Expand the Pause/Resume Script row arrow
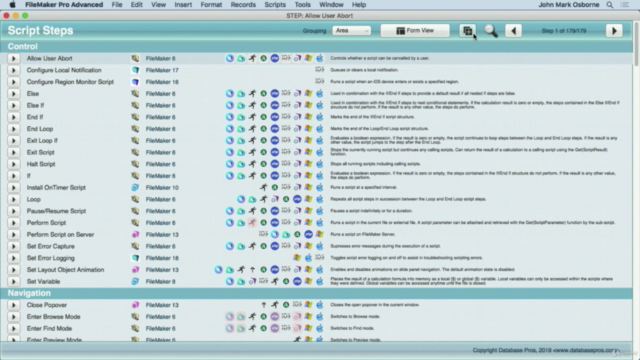This screenshot has width=640, height=360. 13,211
